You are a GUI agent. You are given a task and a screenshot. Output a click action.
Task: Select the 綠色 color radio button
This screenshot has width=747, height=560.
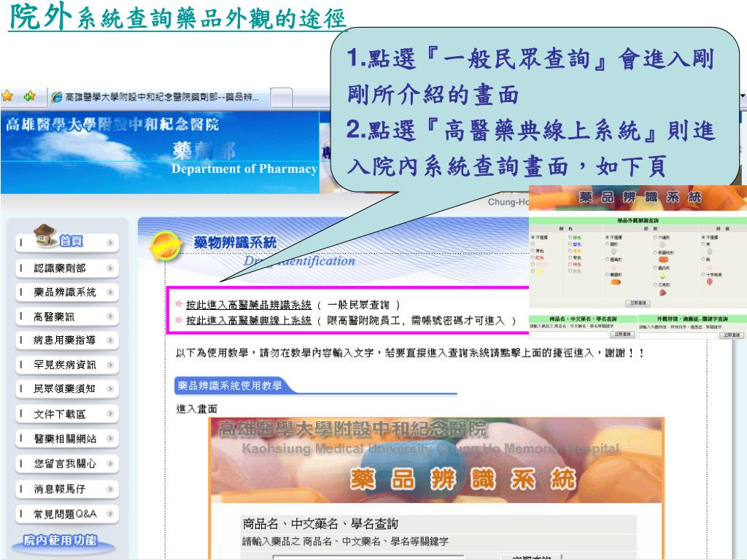(x=570, y=237)
